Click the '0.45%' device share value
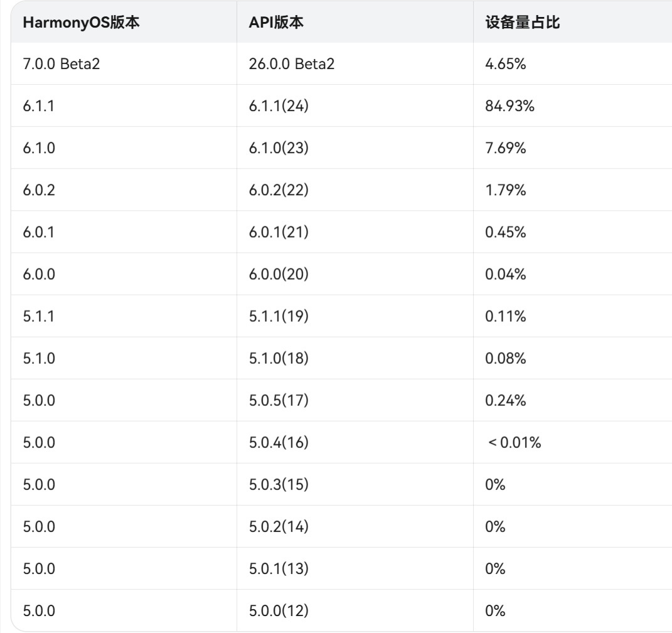Image resolution: width=672 pixels, height=633 pixels. pyautogui.click(x=505, y=232)
